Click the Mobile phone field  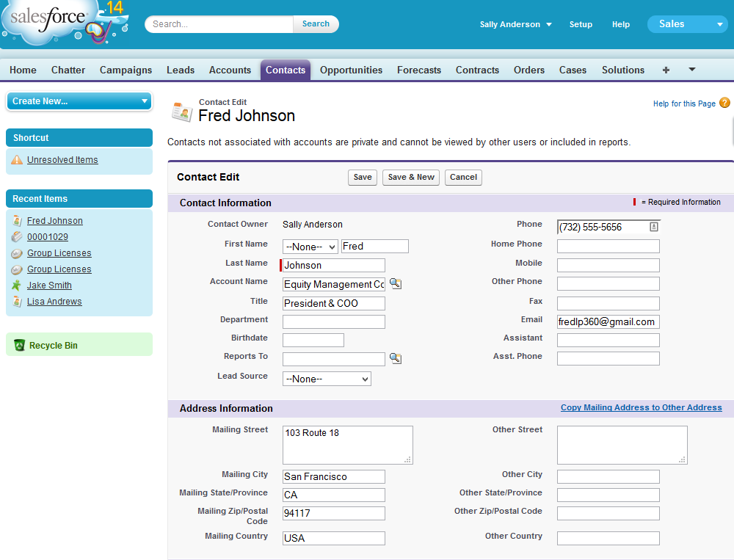[608, 266]
